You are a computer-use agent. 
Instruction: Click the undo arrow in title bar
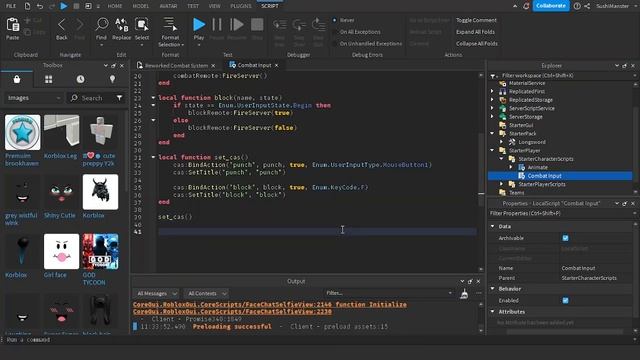[40, 6]
